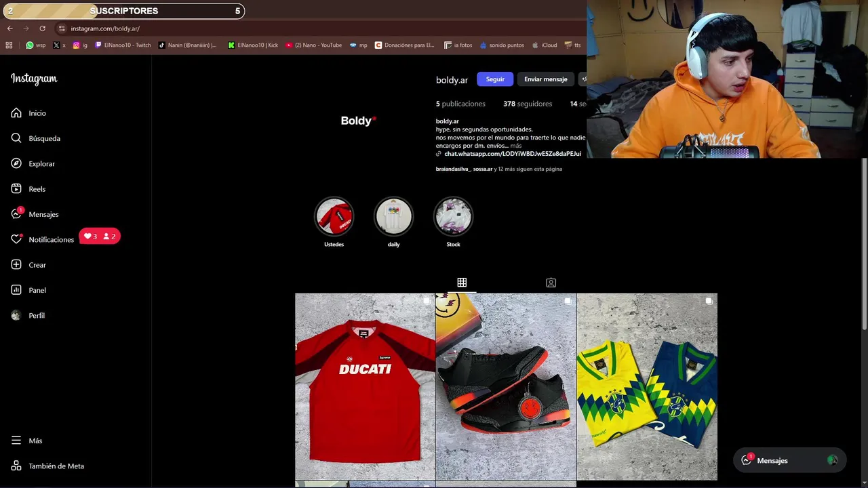
Task: Open the Más hamburger menu
Action: pyautogui.click(x=16, y=441)
